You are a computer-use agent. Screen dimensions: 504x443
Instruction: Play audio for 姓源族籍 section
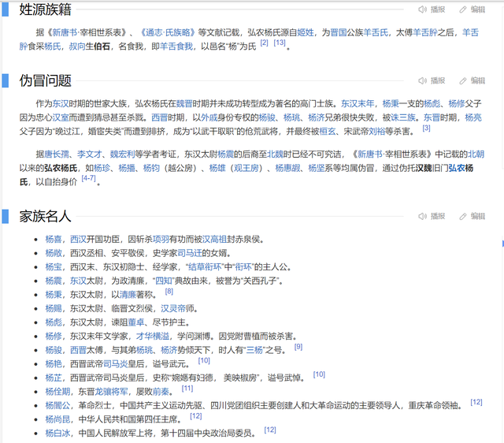click(432, 9)
